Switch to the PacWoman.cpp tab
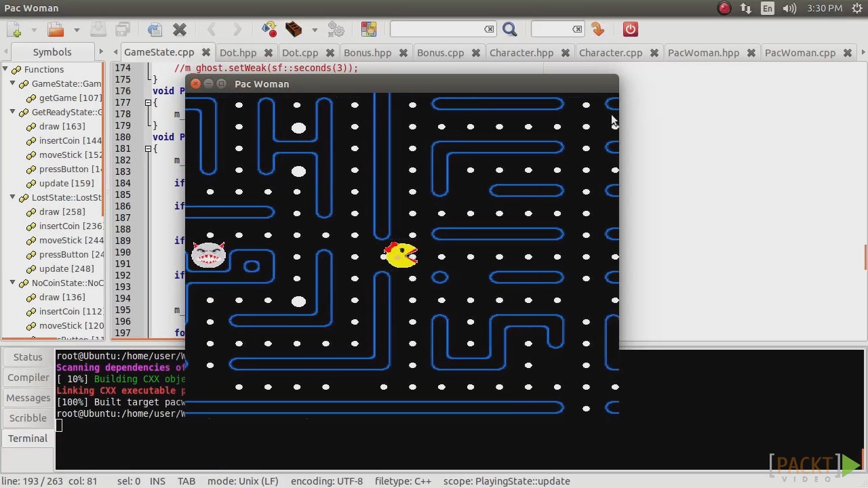The height and width of the screenshot is (488, 868). click(800, 52)
